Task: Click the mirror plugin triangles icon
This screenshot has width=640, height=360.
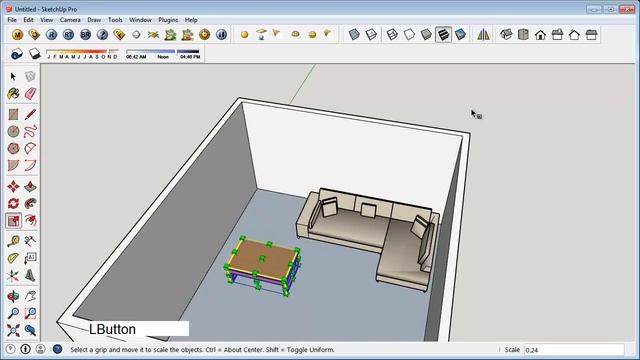Action: (x=483, y=34)
